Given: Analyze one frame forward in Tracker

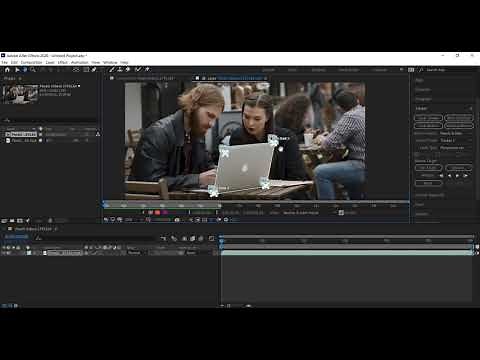Looking at the screenshot, I should (465, 175).
